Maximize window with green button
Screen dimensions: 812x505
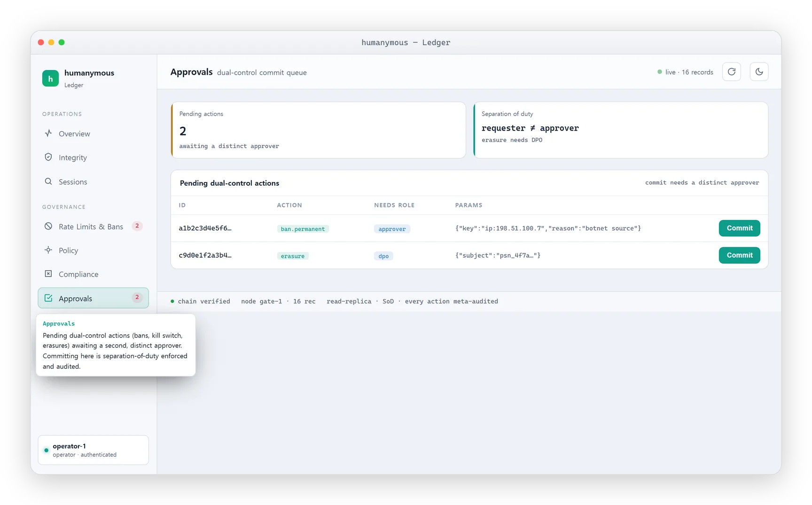62,42
